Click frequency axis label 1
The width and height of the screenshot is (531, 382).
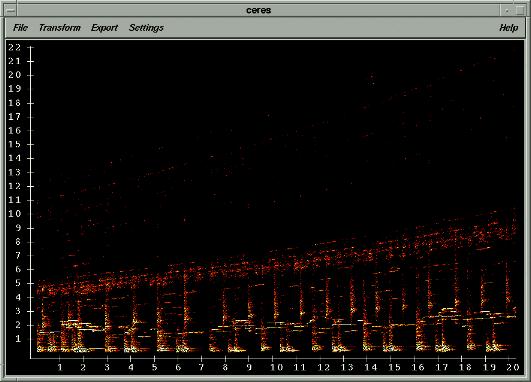(18, 339)
